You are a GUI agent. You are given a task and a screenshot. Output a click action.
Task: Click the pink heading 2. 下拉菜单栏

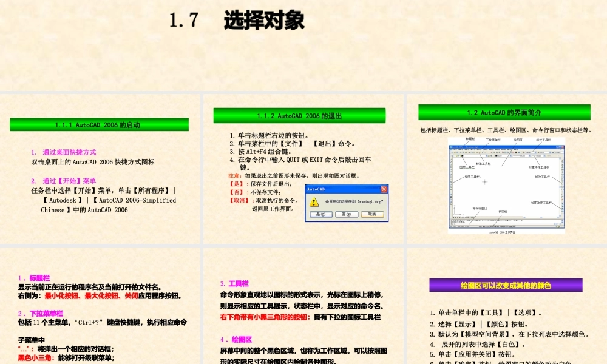pos(40,314)
